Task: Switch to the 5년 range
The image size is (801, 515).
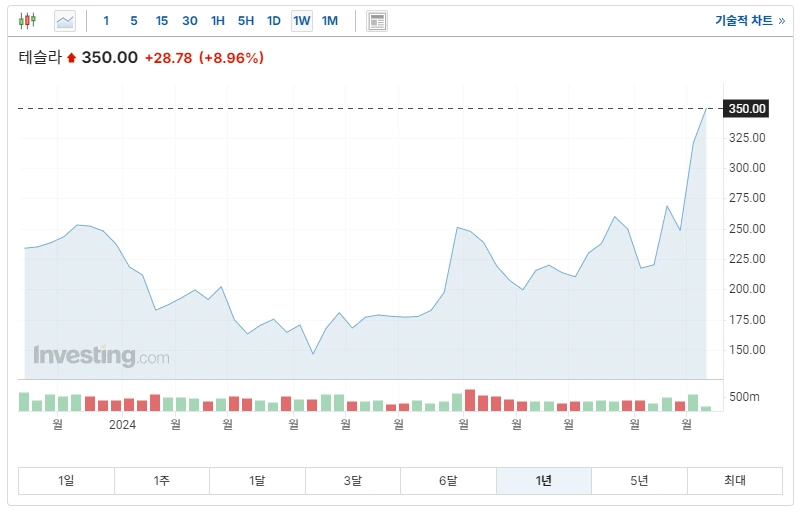Action: (x=640, y=481)
